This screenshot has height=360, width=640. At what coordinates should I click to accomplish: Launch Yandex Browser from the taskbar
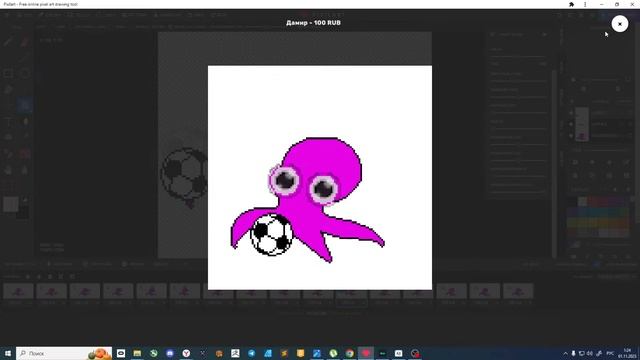coord(186,353)
